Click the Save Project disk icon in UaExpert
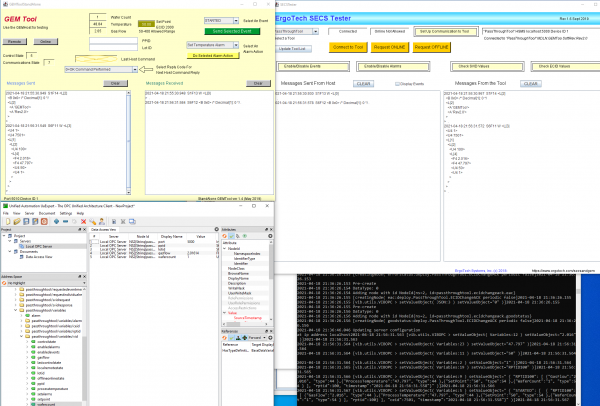This screenshot has height=406, width=600. [x=26, y=222]
